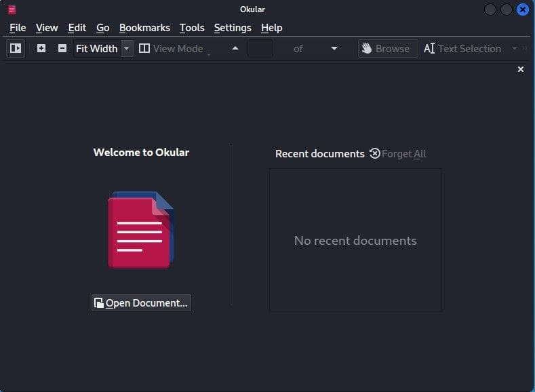
Task: Open the Fit Width zoom dropdown
Action: (x=127, y=48)
